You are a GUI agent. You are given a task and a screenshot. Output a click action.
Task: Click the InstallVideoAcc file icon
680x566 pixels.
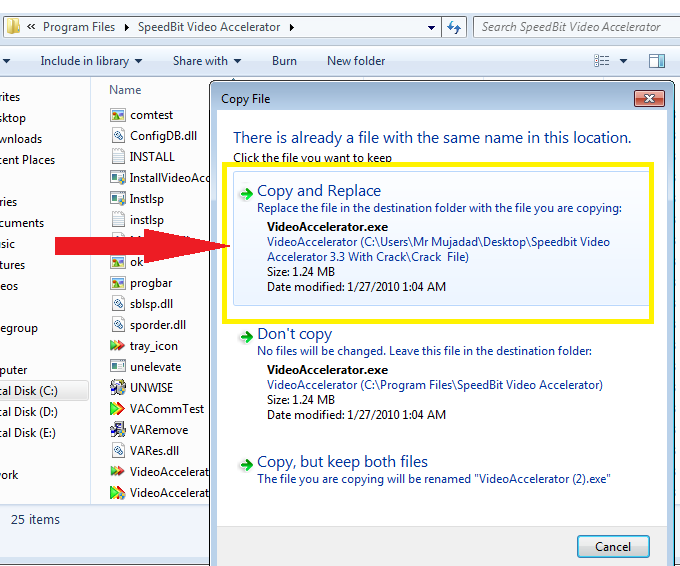point(118,177)
